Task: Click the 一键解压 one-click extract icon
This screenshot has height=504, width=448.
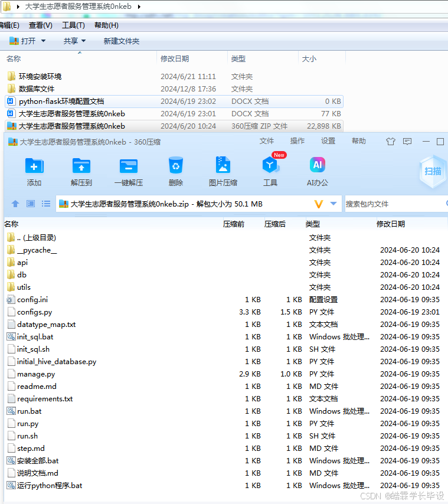Action: point(129,166)
